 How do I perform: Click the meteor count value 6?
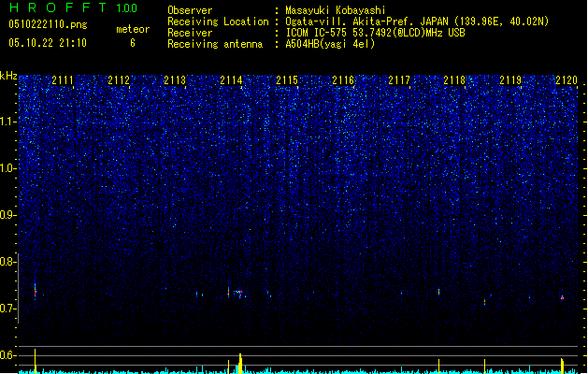pyautogui.click(x=133, y=43)
